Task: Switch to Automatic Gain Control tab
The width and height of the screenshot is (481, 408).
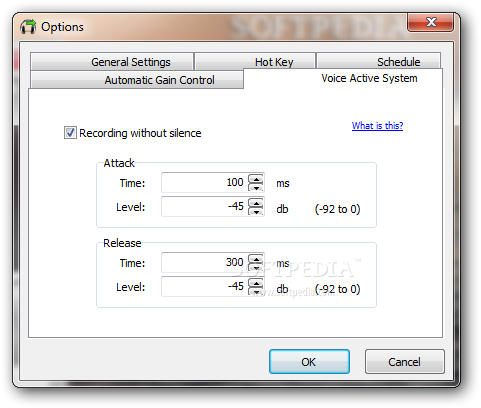Action: point(137,80)
